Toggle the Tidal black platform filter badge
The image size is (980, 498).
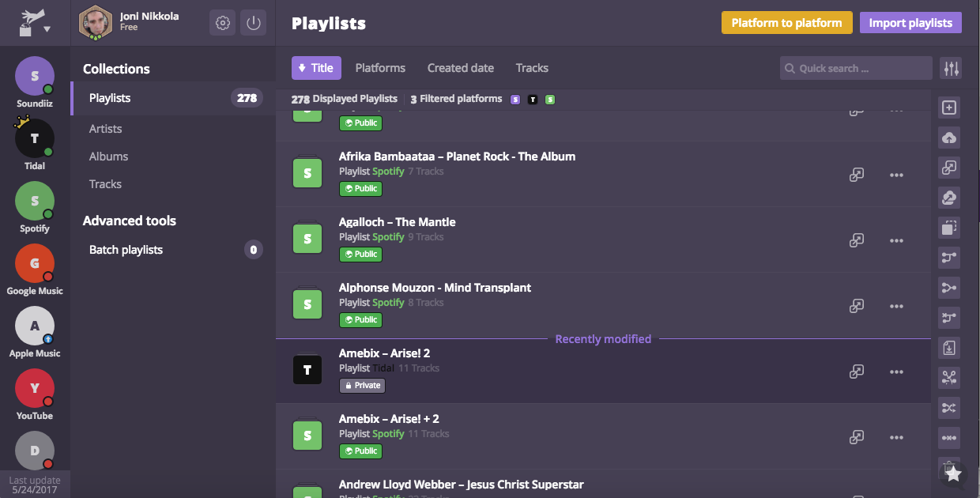tap(533, 100)
